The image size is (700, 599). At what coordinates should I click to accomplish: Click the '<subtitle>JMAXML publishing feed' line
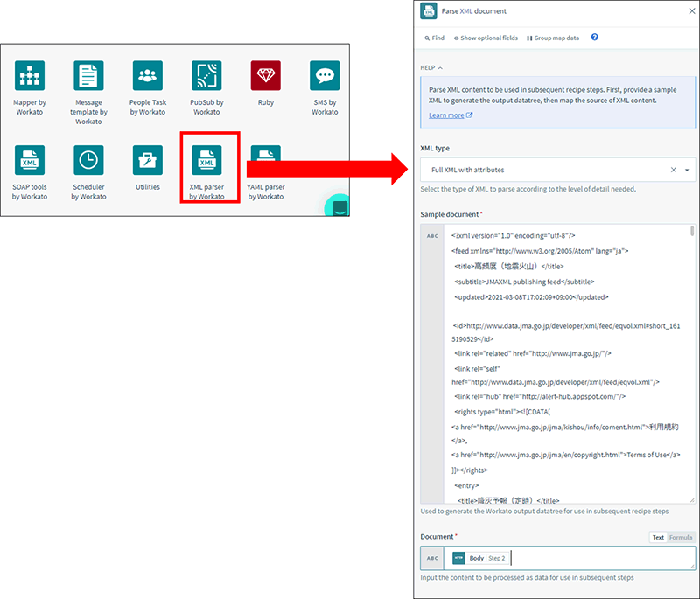tap(524, 282)
